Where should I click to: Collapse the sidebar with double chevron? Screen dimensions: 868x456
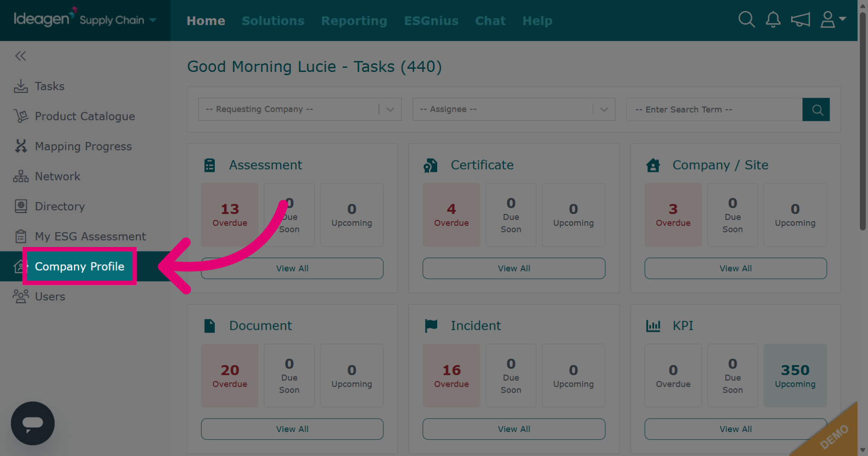tap(20, 56)
